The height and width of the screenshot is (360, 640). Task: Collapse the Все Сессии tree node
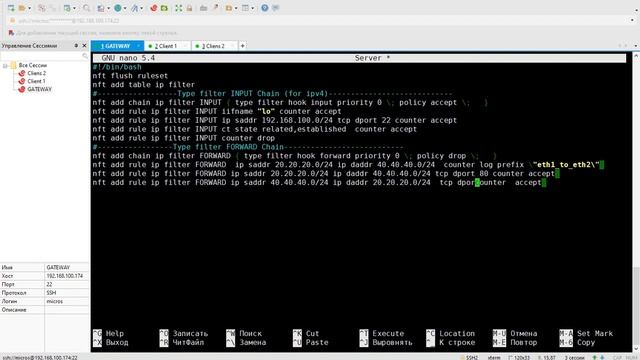pos(5,65)
